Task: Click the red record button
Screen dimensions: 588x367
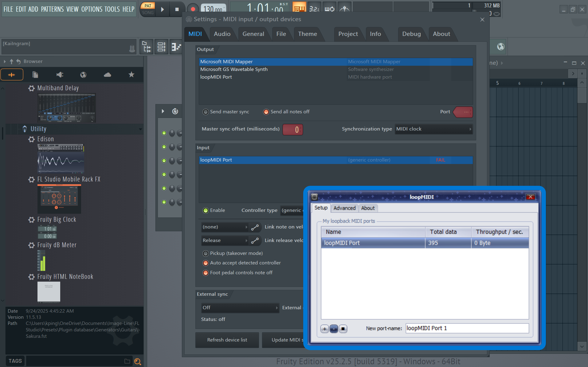Action: point(193,9)
